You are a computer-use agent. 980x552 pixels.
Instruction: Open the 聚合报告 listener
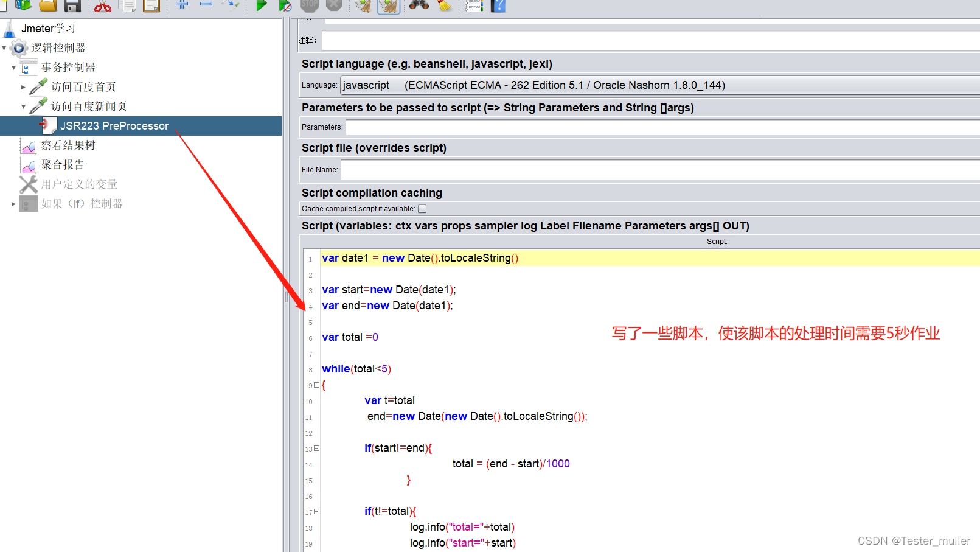[x=63, y=165]
